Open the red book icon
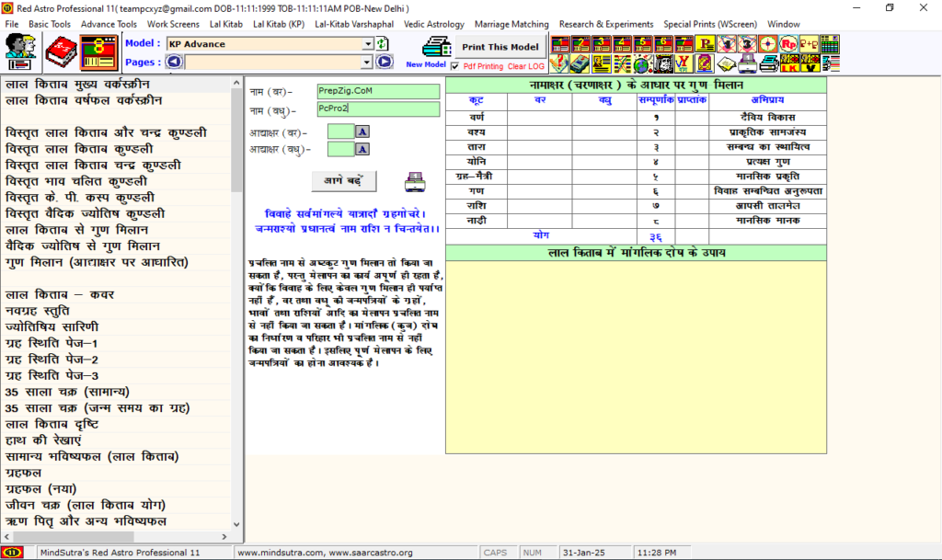This screenshot has width=942, height=560. pos(61,52)
